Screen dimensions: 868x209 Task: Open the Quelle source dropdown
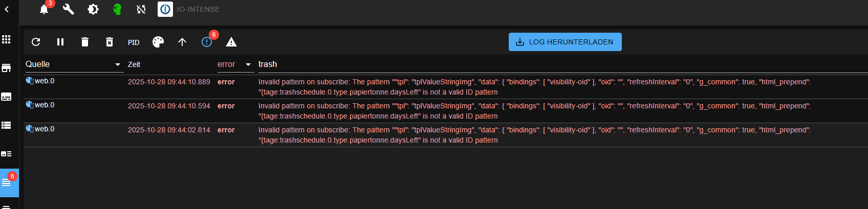74,64
